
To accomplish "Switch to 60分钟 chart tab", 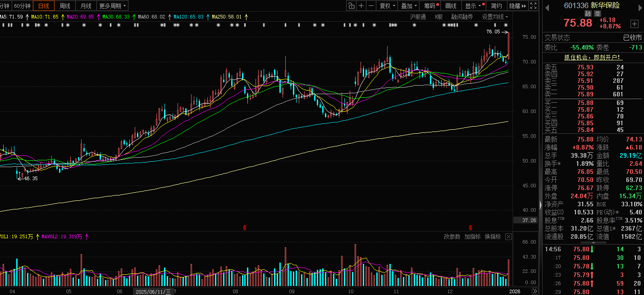I will click(x=22, y=6).
